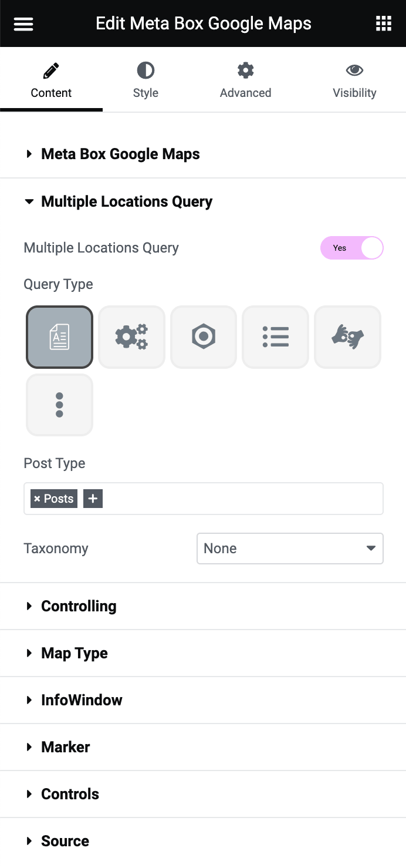Click the eye icon above Visibility
The image size is (406, 868).
[x=354, y=69]
